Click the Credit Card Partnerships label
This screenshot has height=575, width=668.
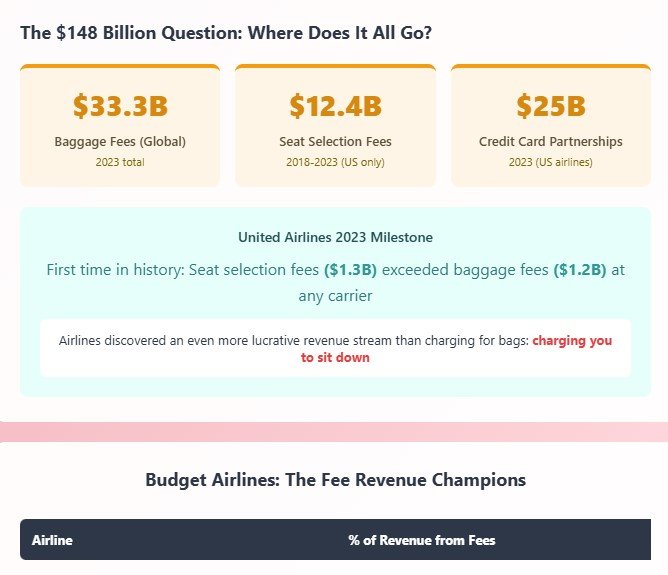[x=550, y=142]
